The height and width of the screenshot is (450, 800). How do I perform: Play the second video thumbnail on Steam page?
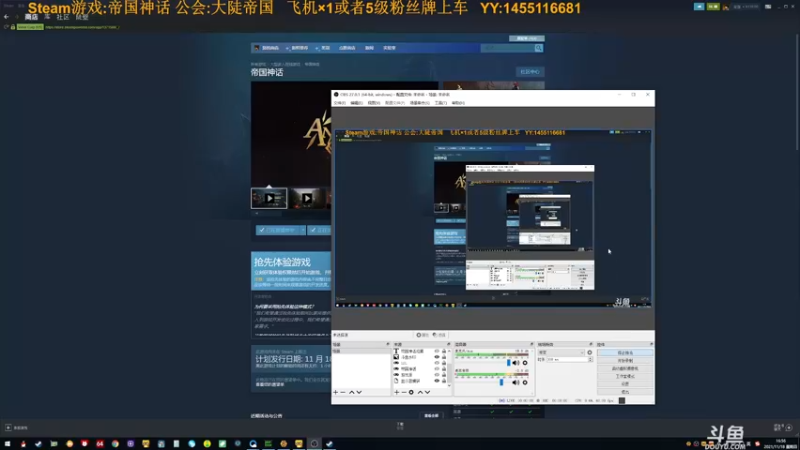pos(307,198)
